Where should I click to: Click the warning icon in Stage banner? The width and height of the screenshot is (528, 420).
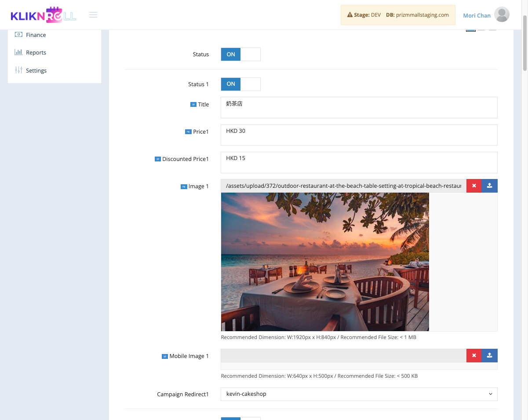[350, 15]
